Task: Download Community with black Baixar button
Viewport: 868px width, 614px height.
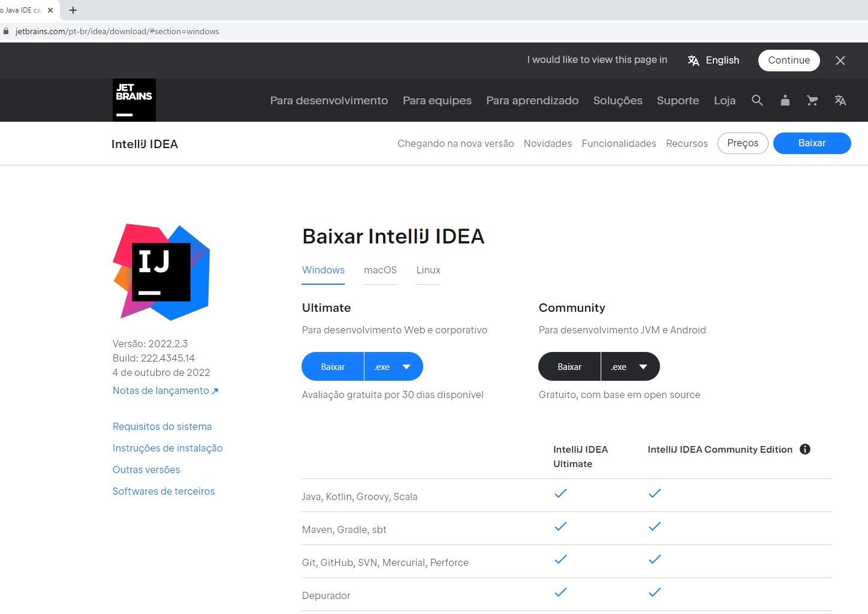Action: (x=569, y=366)
